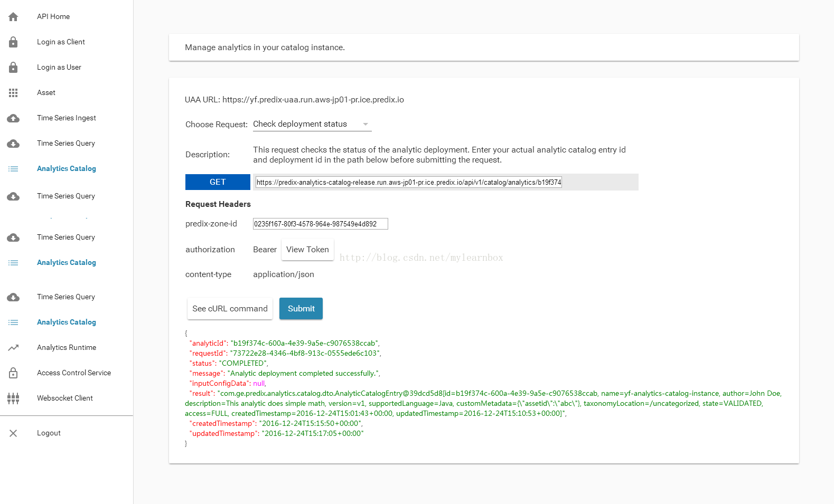
Task: Click the "requestId" line in the response
Action: [x=285, y=353]
